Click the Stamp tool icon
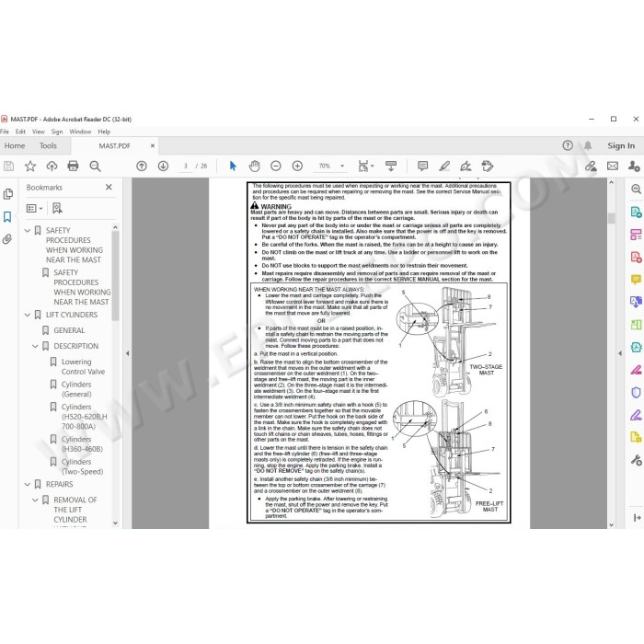The image size is (644, 644). point(488,166)
